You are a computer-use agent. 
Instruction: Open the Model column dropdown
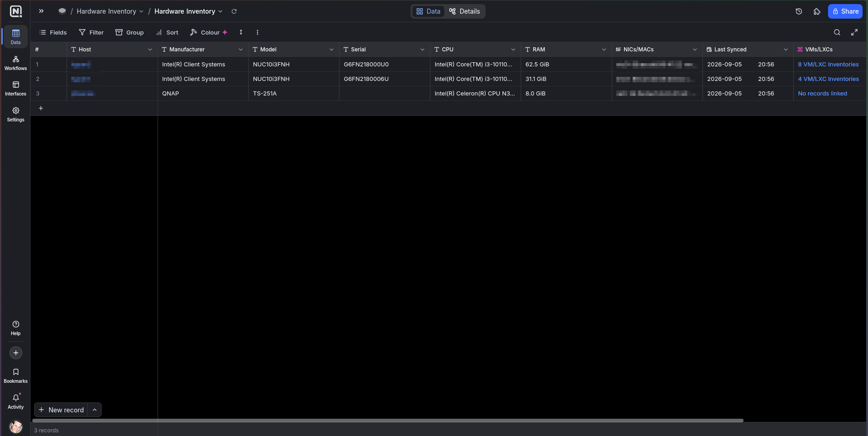coord(332,50)
